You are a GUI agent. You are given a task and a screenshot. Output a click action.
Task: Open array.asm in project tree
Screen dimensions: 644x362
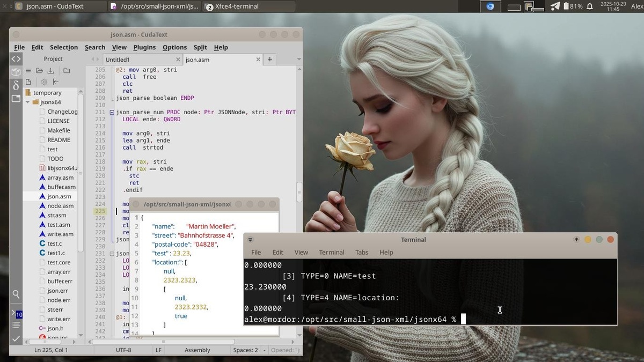(60, 178)
